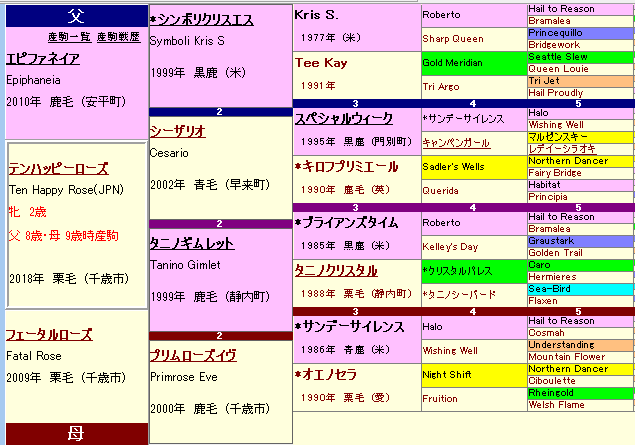Click green クリスタルパレス cell
The height and width of the screenshot is (445, 635).
(x=474, y=271)
